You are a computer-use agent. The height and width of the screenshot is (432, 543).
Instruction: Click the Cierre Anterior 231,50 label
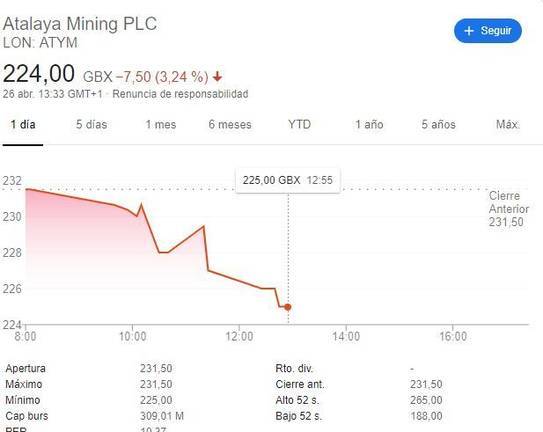pyautogui.click(x=508, y=209)
